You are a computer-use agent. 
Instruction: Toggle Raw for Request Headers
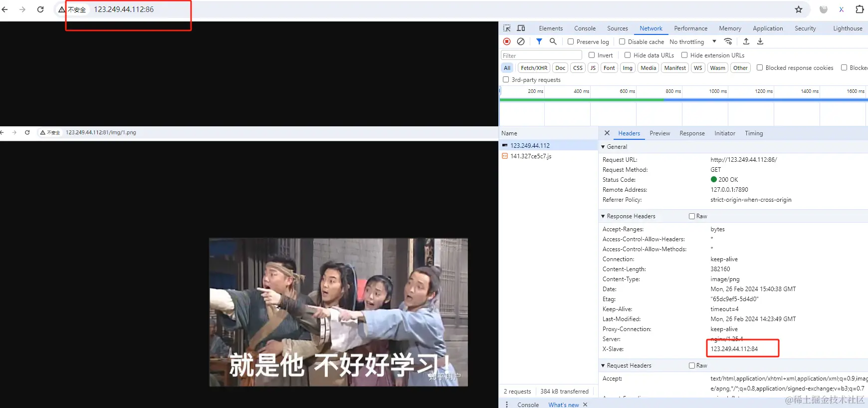(x=692, y=366)
